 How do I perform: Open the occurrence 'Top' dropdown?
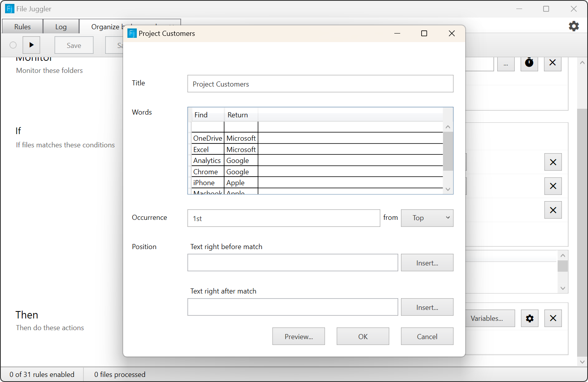[x=427, y=218]
